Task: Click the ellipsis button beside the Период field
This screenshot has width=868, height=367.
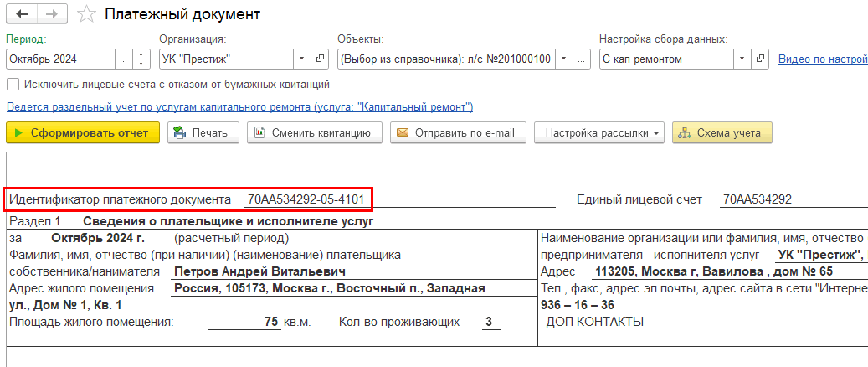Action: pyautogui.click(x=124, y=59)
